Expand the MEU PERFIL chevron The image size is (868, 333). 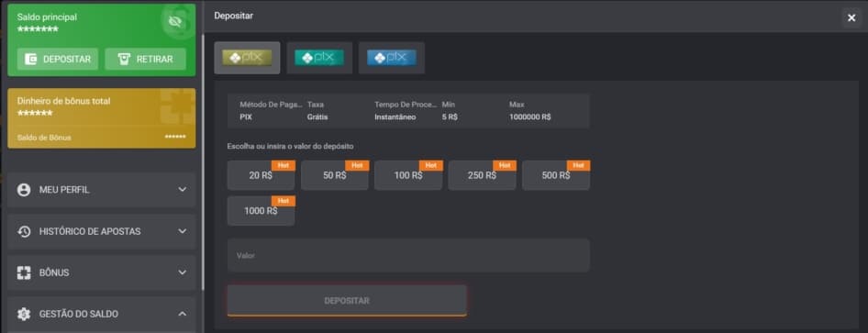(x=182, y=190)
